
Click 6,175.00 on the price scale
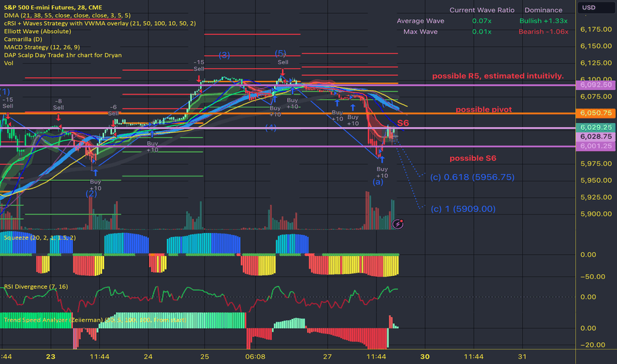click(x=596, y=30)
